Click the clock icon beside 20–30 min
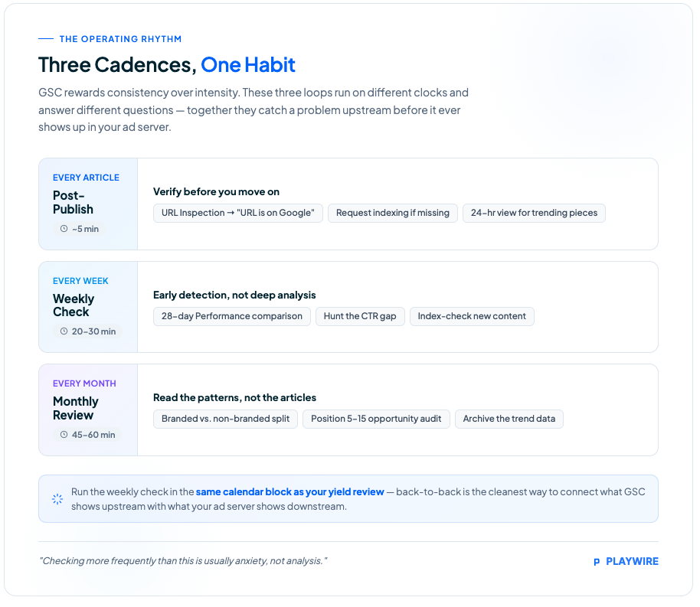This screenshot has width=700, height=607. pyautogui.click(x=64, y=331)
